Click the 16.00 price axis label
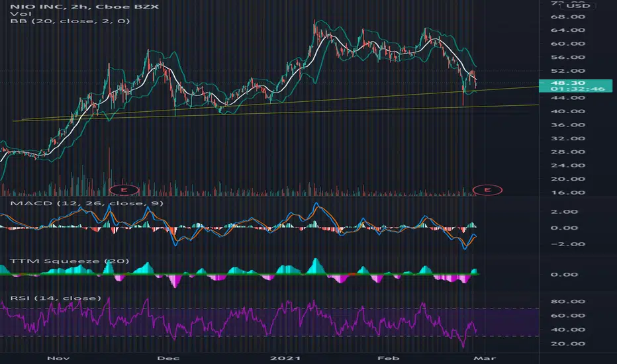Image resolution: width=617 pixels, height=364 pixels. (568, 193)
